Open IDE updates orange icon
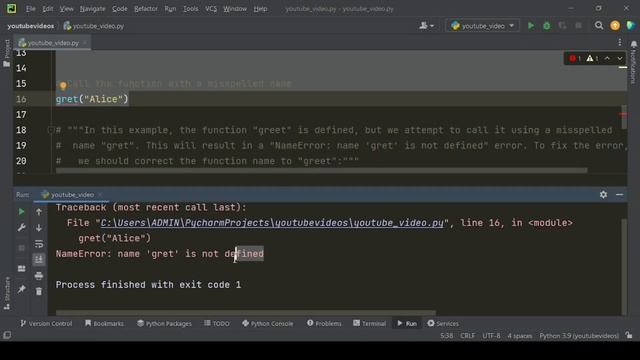 coord(615,26)
